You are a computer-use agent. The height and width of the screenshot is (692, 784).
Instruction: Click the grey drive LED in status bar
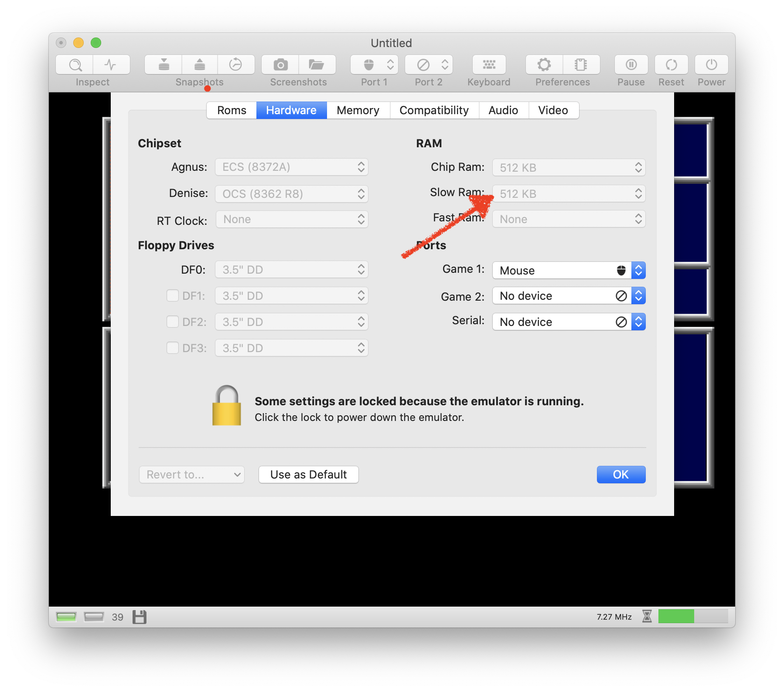94,617
